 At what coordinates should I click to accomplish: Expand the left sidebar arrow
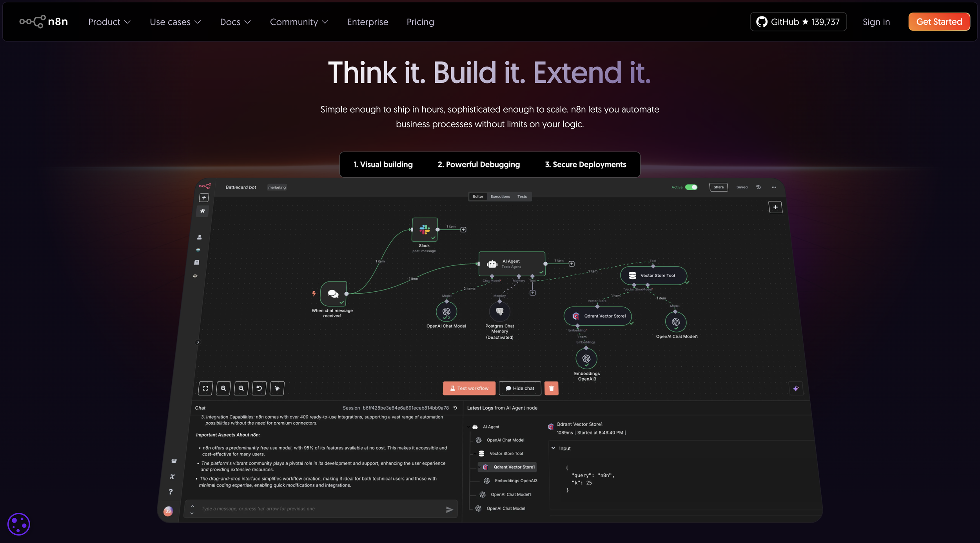pyautogui.click(x=198, y=342)
